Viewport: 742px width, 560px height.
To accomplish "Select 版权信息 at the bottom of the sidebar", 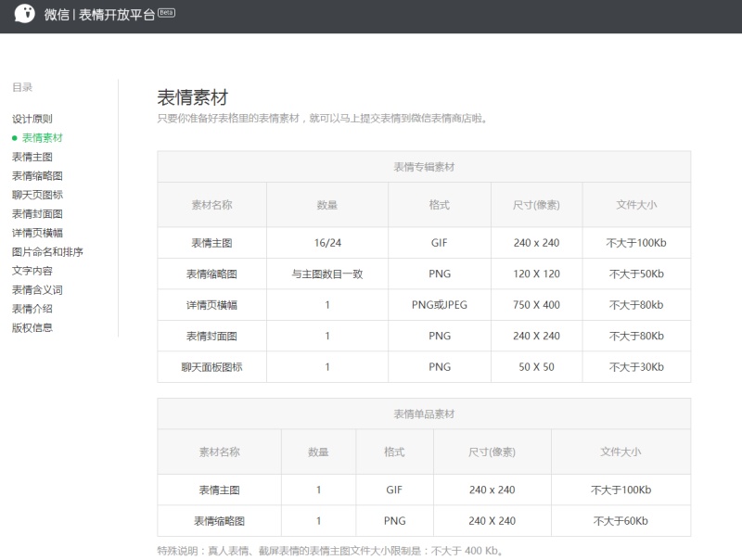I will pos(33,328).
